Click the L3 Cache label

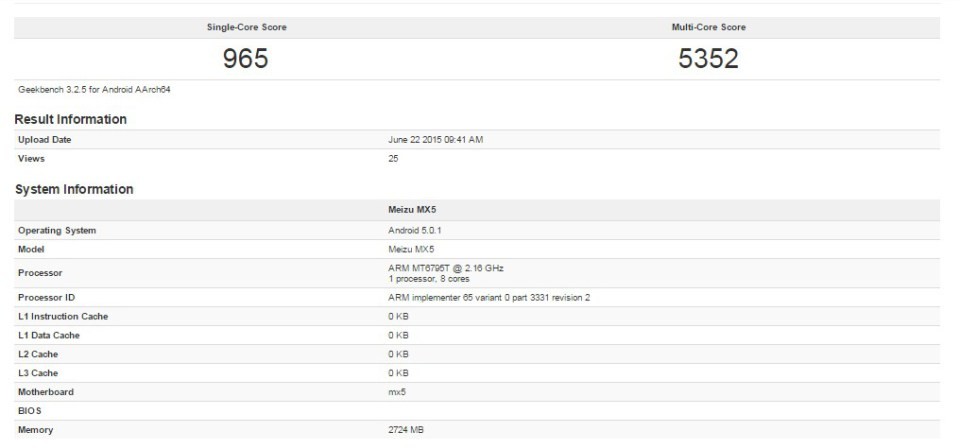tap(38, 373)
